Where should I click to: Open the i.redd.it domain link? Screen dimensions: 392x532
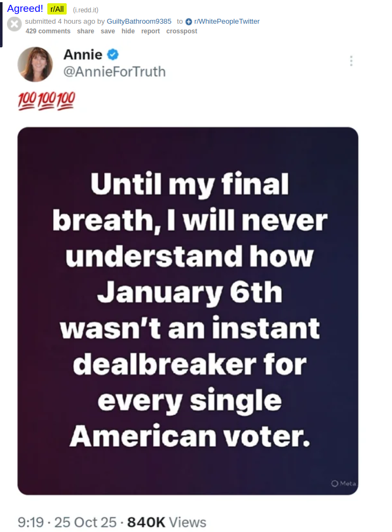tap(85, 10)
